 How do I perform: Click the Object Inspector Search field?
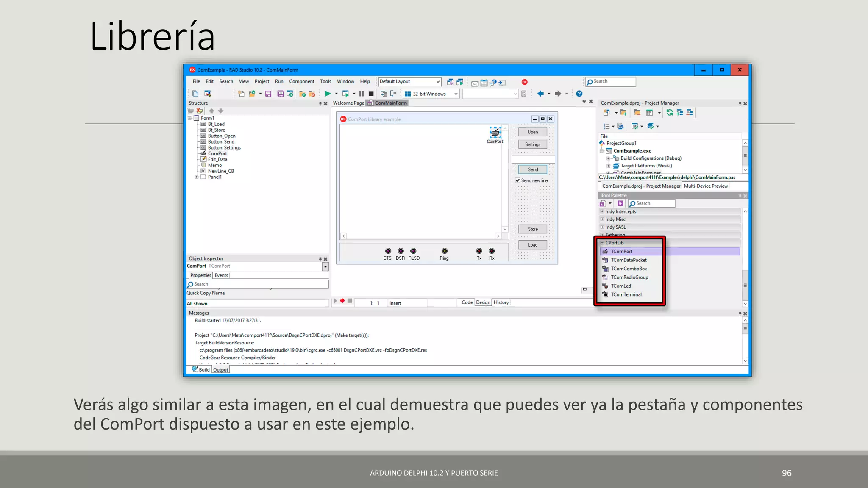click(x=258, y=284)
